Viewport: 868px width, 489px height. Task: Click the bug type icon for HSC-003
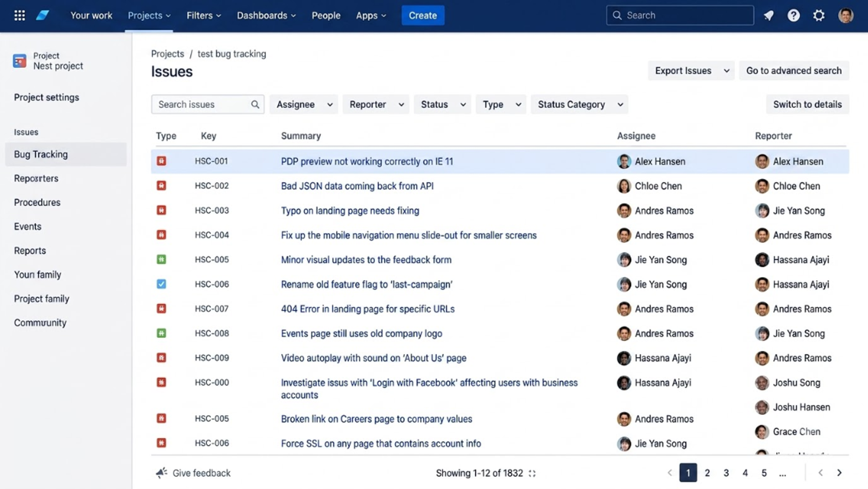point(161,210)
